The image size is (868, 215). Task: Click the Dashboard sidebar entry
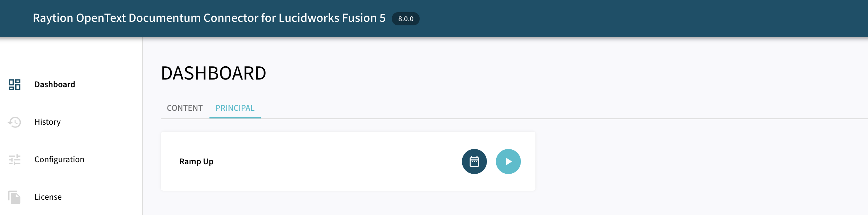(54, 84)
